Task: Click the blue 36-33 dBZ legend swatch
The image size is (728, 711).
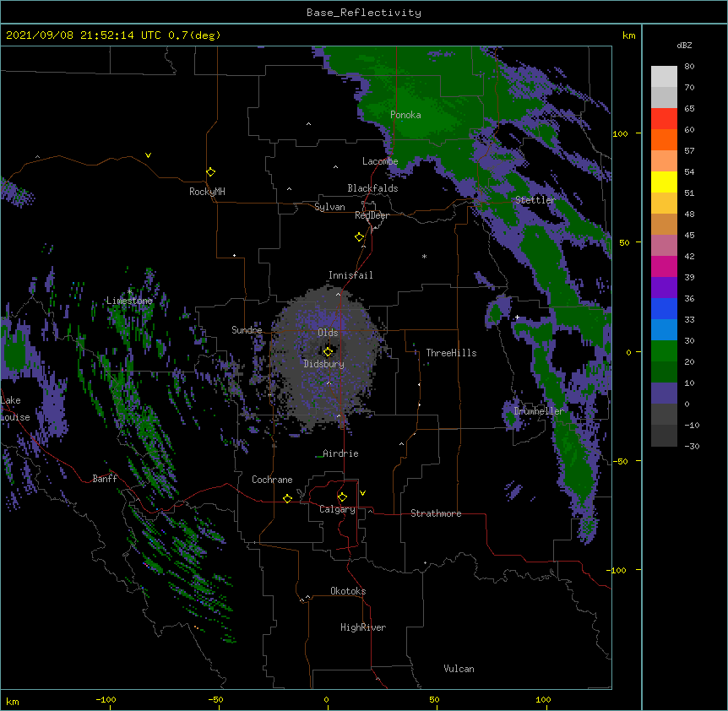Action: (664, 308)
